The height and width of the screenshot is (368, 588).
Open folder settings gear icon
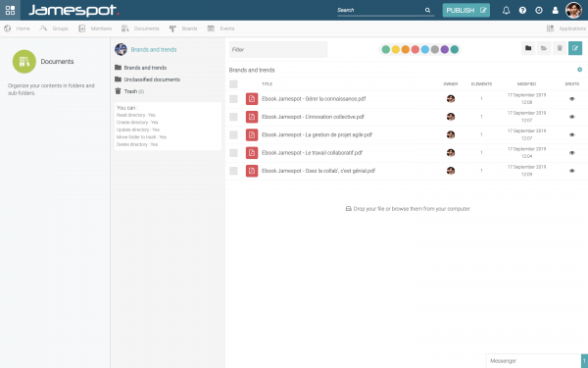[579, 70]
